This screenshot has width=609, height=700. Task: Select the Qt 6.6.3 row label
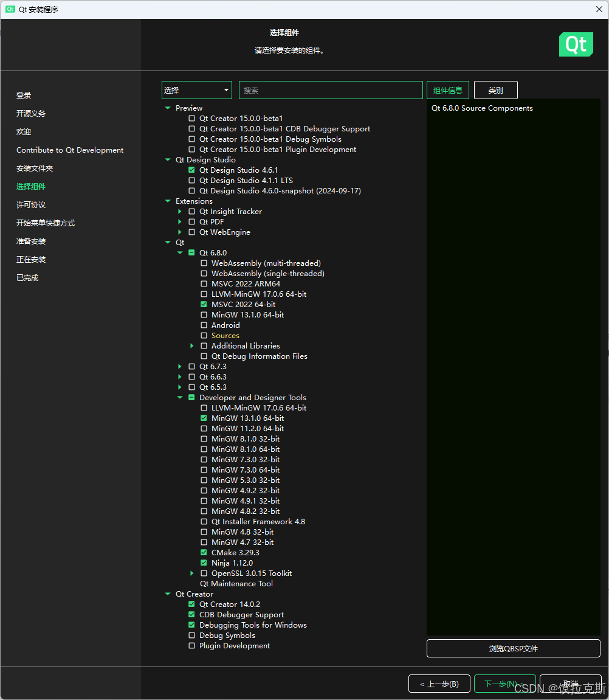213,377
